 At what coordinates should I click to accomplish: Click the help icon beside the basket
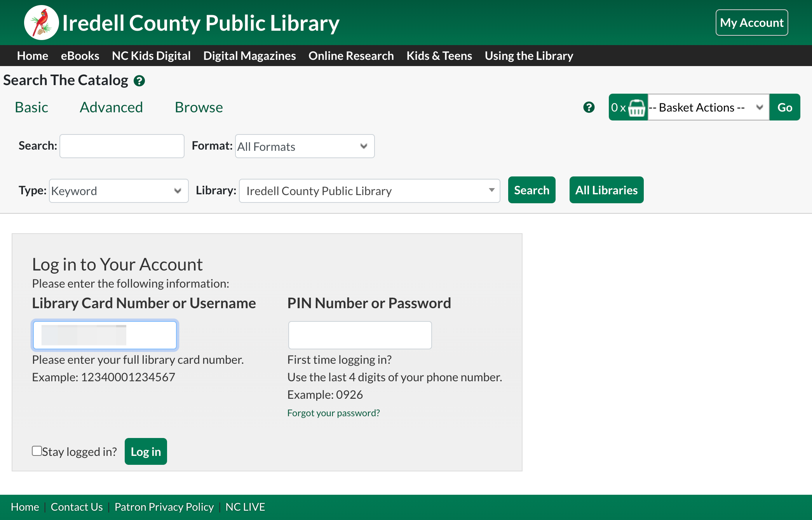(589, 107)
